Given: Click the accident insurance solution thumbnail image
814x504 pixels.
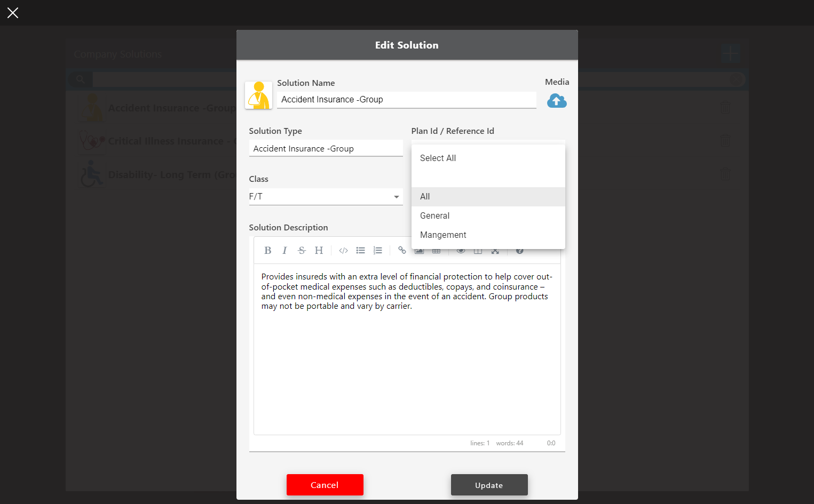Looking at the screenshot, I should (x=259, y=95).
